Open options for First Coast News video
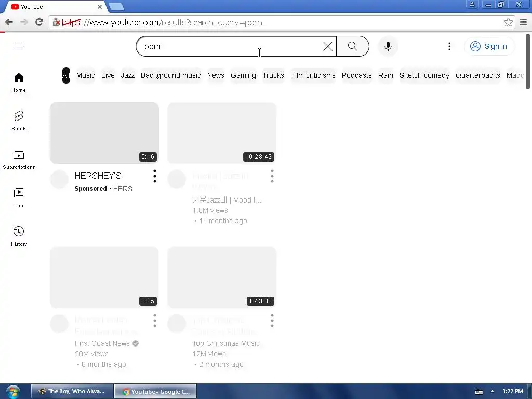This screenshot has height=399, width=532. coord(155,321)
